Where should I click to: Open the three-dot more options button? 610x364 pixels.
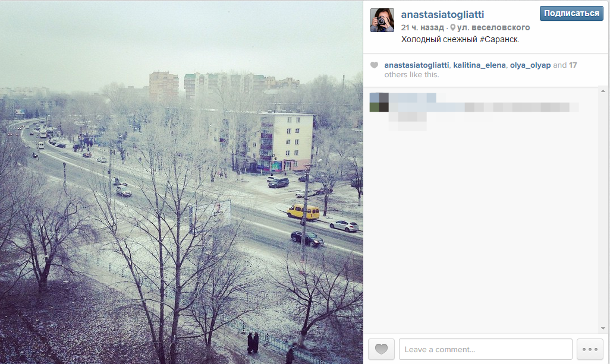tap(590, 349)
